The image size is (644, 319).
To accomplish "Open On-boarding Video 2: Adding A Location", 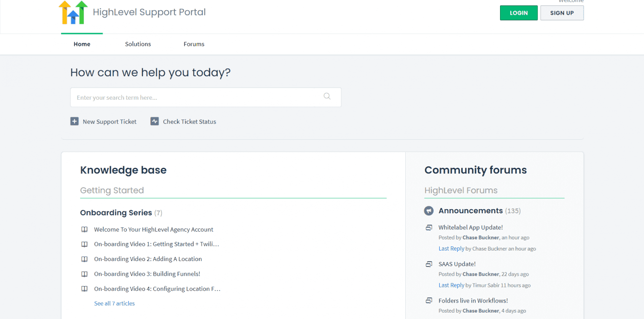I will (x=148, y=259).
